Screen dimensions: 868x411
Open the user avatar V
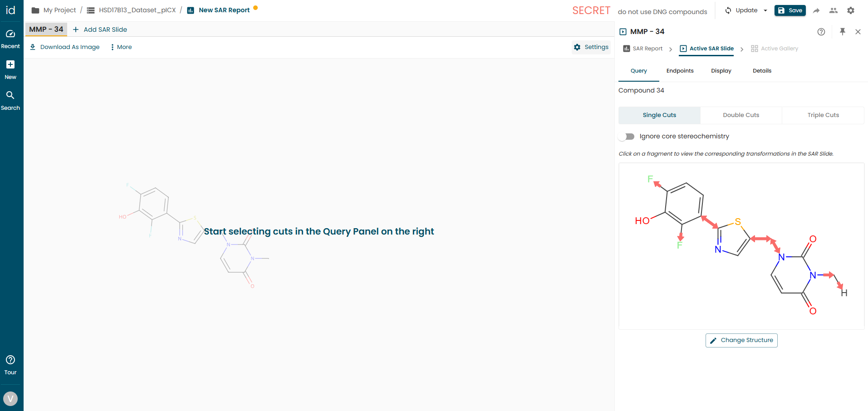point(10,399)
